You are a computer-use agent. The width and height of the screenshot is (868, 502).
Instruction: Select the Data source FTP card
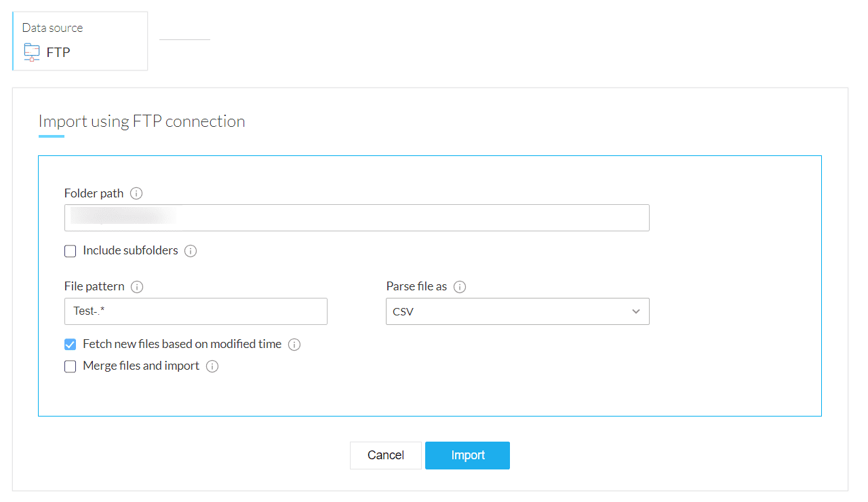click(80, 41)
